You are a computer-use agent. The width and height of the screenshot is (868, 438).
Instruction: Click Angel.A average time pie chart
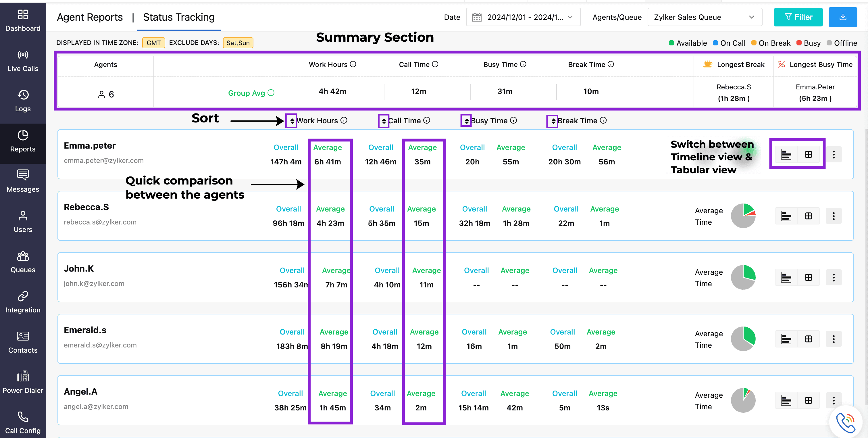[743, 400]
